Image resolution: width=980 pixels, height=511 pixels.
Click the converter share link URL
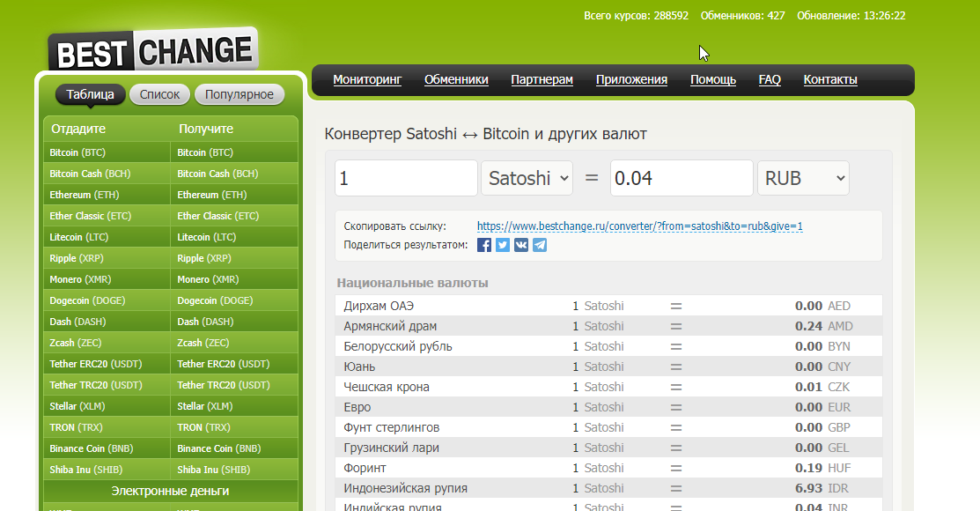pyautogui.click(x=640, y=226)
